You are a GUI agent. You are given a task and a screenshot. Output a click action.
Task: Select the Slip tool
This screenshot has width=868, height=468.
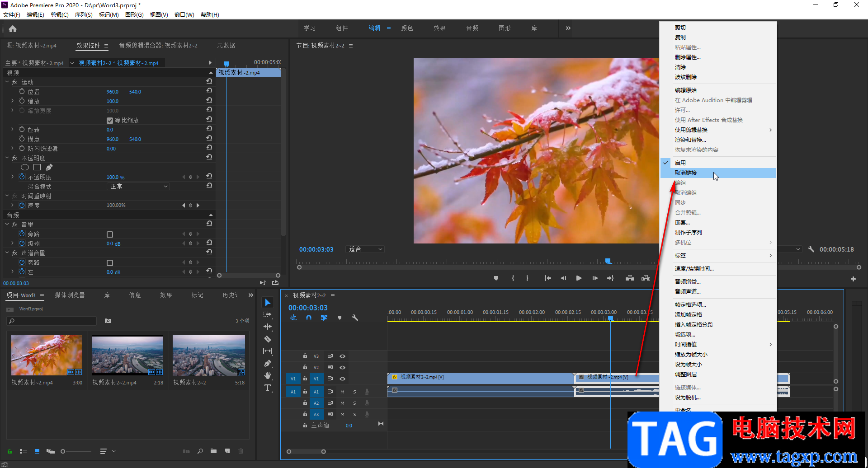click(268, 351)
